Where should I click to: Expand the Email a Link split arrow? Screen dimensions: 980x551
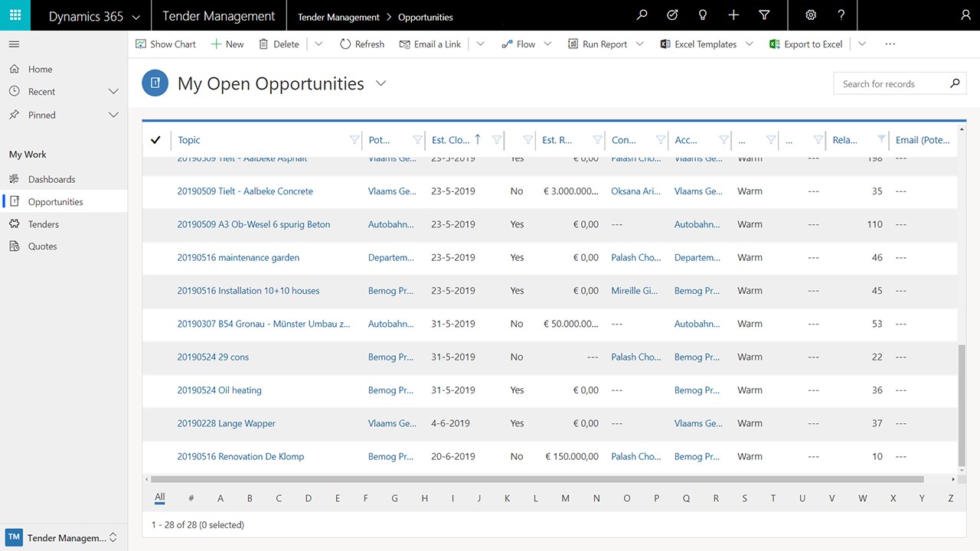click(481, 44)
